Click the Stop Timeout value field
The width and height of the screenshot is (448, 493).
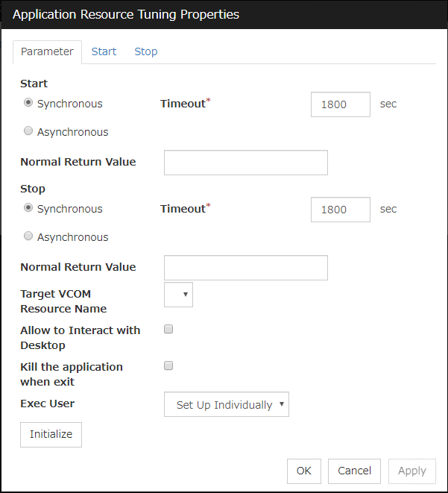pyautogui.click(x=340, y=210)
